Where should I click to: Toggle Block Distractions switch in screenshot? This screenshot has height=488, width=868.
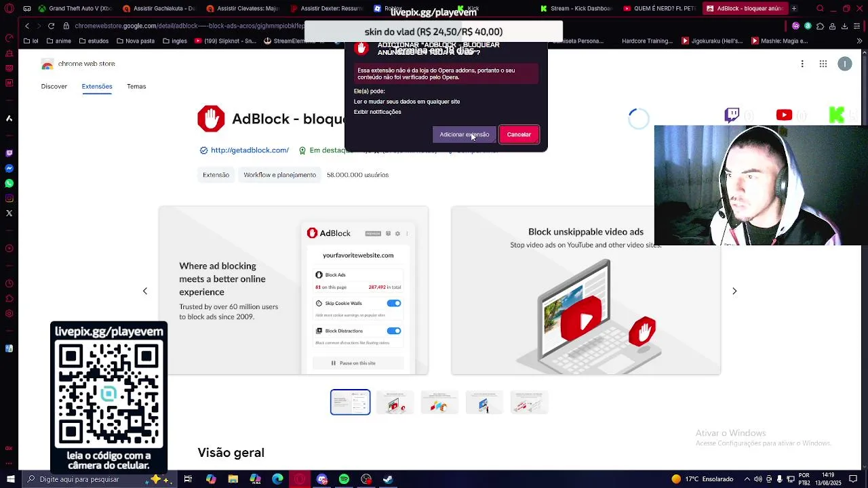(394, 331)
